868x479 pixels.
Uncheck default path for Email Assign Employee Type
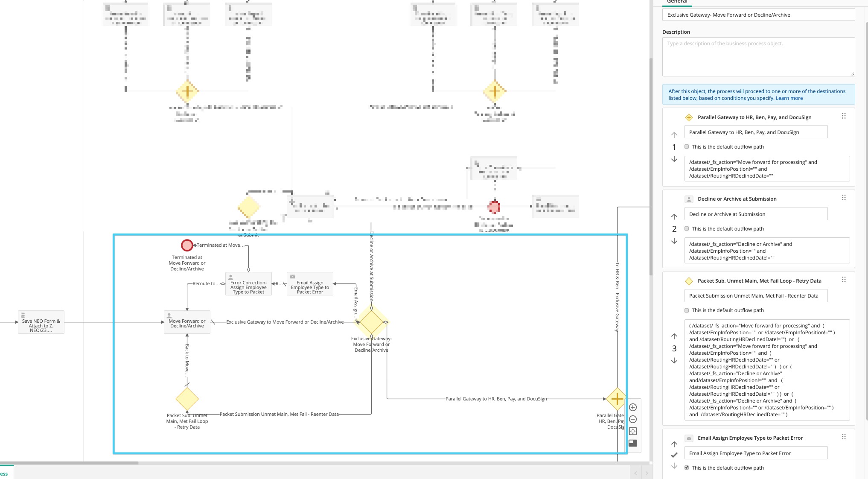coord(687,467)
